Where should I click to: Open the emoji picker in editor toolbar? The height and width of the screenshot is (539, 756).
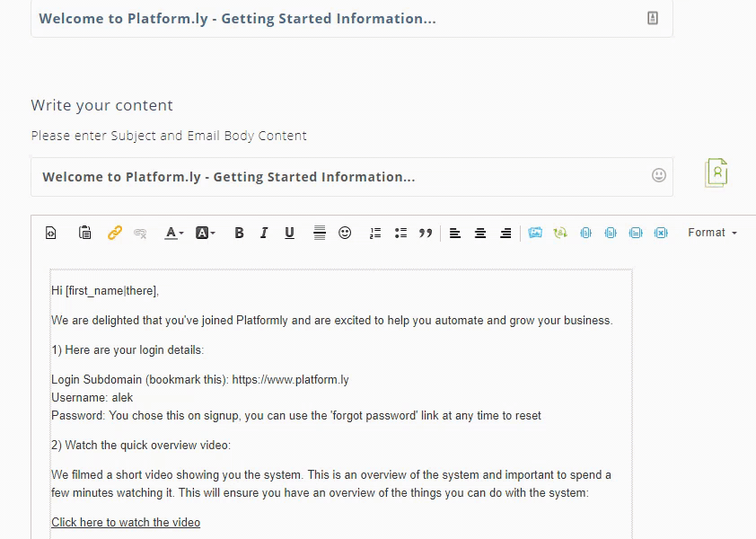pos(345,233)
